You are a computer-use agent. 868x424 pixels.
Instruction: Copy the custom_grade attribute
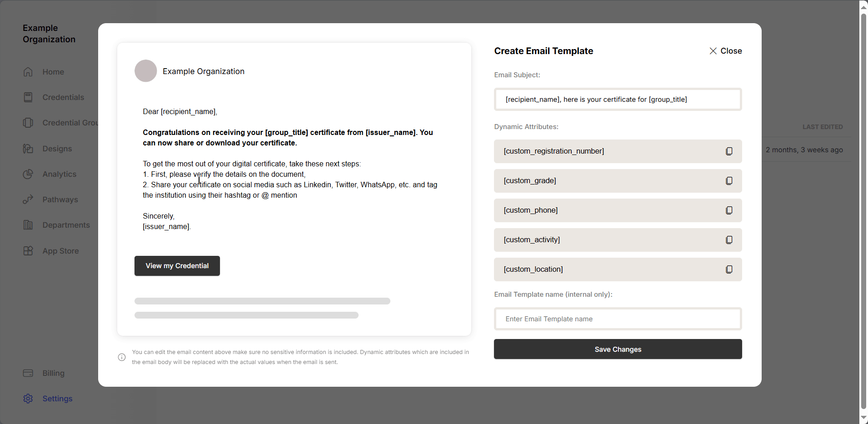pos(729,181)
